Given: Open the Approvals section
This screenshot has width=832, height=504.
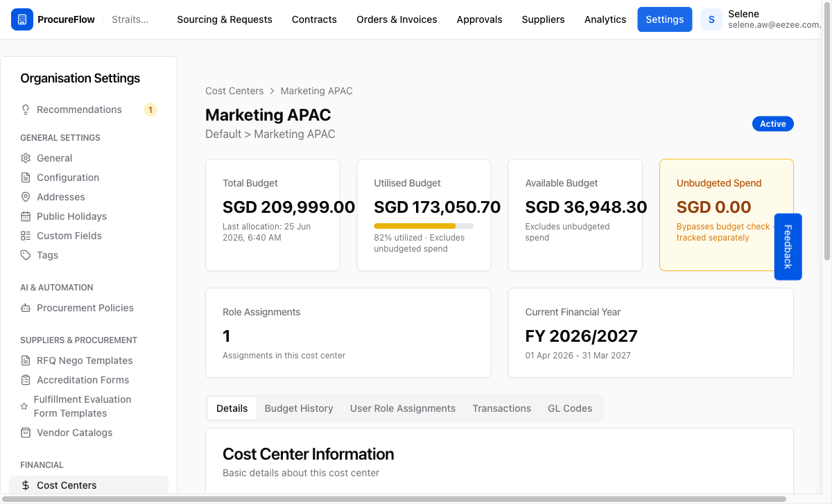Looking at the screenshot, I should click(x=479, y=19).
